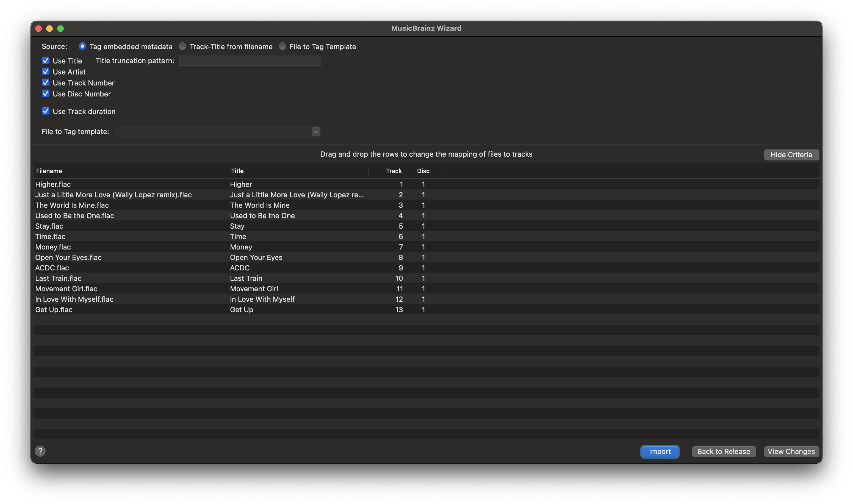The image size is (853, 504).
Task: Toggle the Use Track duration checkbox
Action: 46,111
